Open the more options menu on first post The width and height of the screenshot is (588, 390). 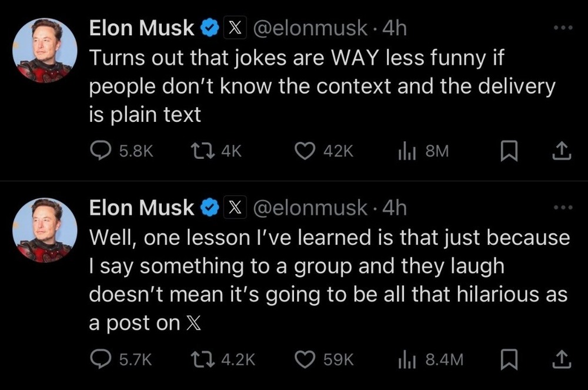[x=563, y=29]
